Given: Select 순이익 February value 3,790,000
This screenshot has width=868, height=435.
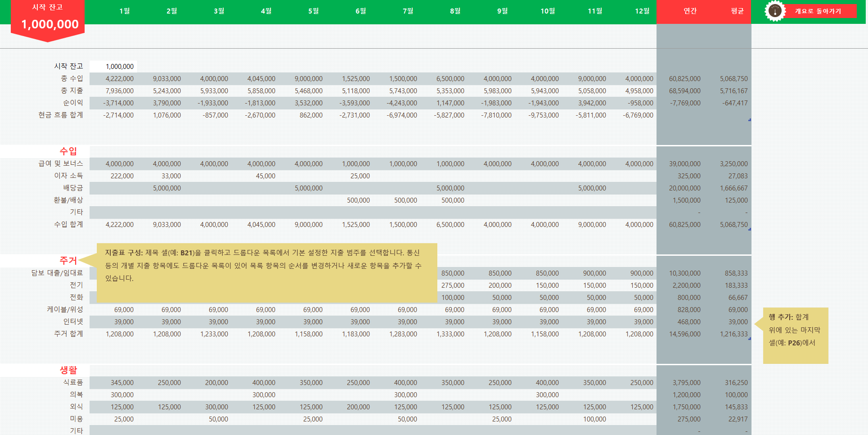Looking at the screenshot, I should (x=166, y=103).
